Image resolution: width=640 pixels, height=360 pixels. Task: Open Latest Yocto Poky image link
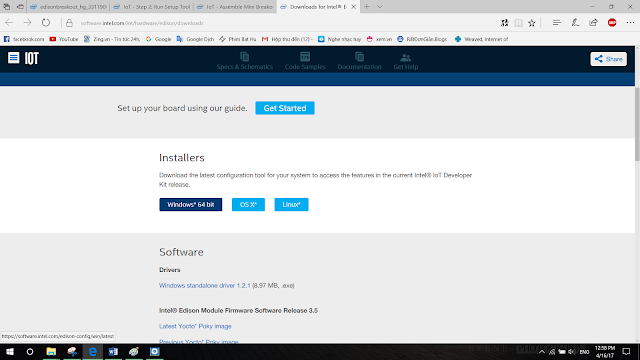[195, 326]
